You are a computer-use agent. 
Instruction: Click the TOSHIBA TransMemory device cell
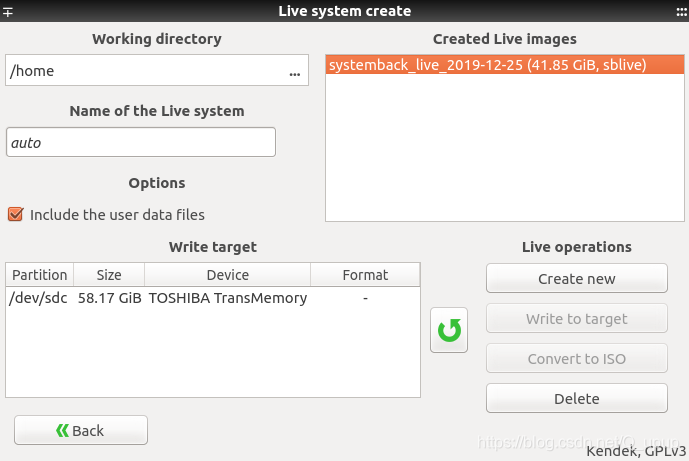(228, 298)
